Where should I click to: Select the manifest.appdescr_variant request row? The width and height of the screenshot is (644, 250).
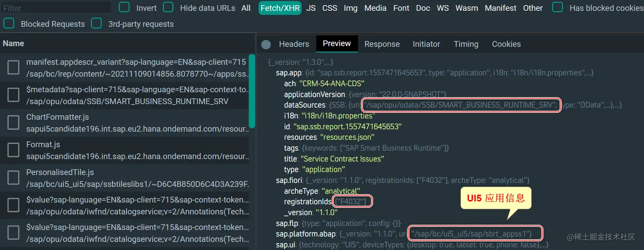click(124, 68)
